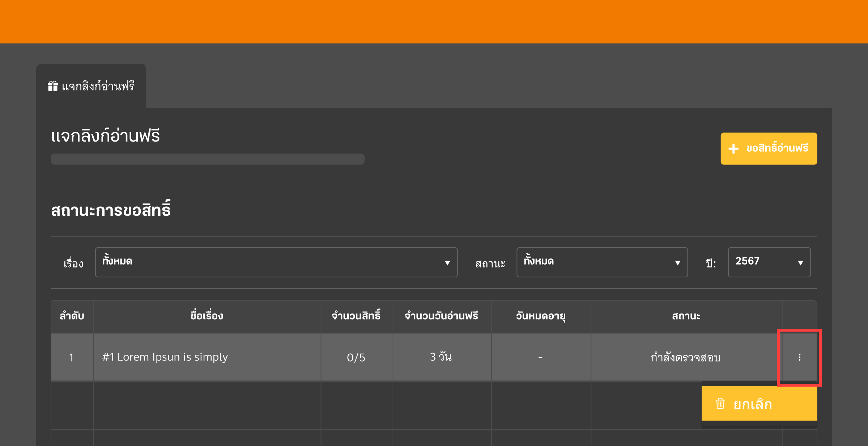Click the แจกลิงก์อ่านฟรี page heading
The image size is (868, 446).
[x=105, y=136]
